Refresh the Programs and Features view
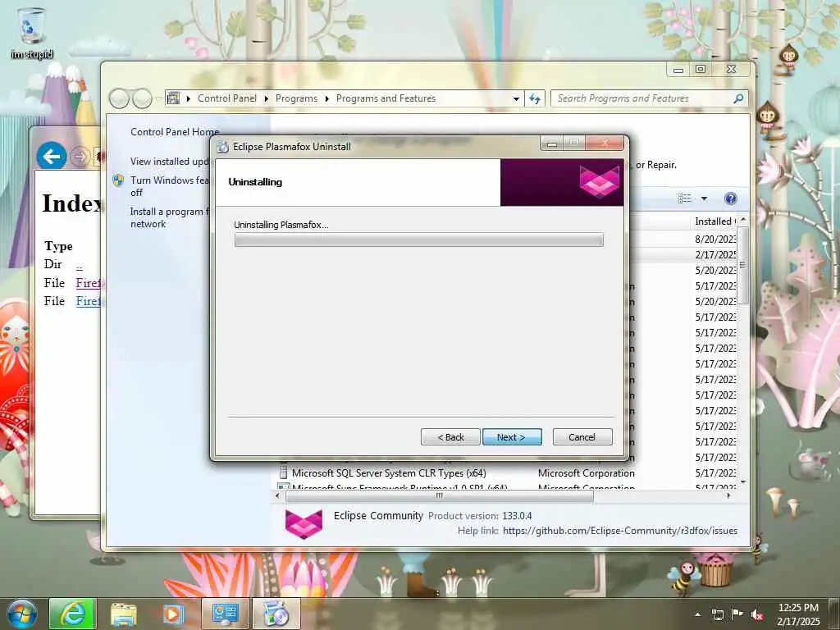The height and width of the screenshot is (630, 840). point(535,98)
